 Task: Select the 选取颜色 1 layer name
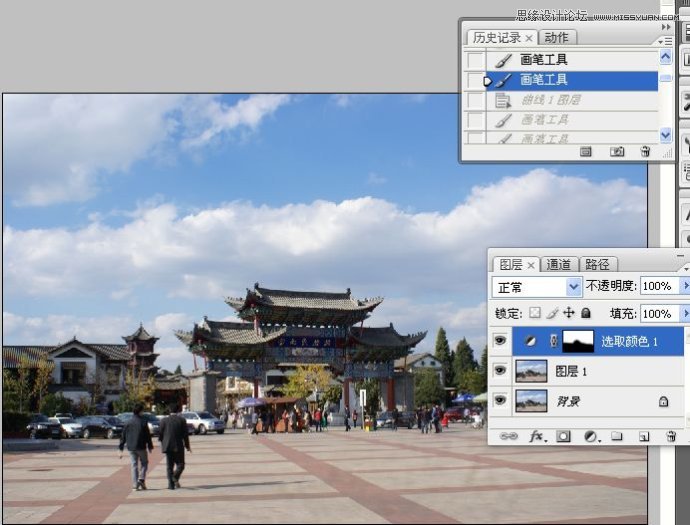pos(629,341)
